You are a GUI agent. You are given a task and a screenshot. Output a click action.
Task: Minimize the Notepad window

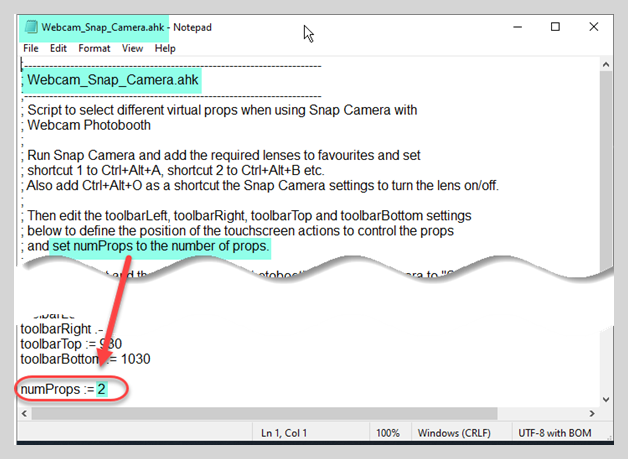517,27
